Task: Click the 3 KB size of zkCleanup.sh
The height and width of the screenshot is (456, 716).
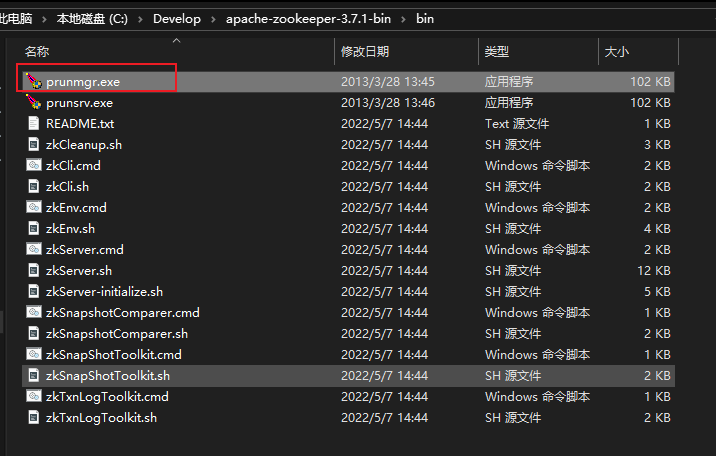Action: click(x=657, y=145)
